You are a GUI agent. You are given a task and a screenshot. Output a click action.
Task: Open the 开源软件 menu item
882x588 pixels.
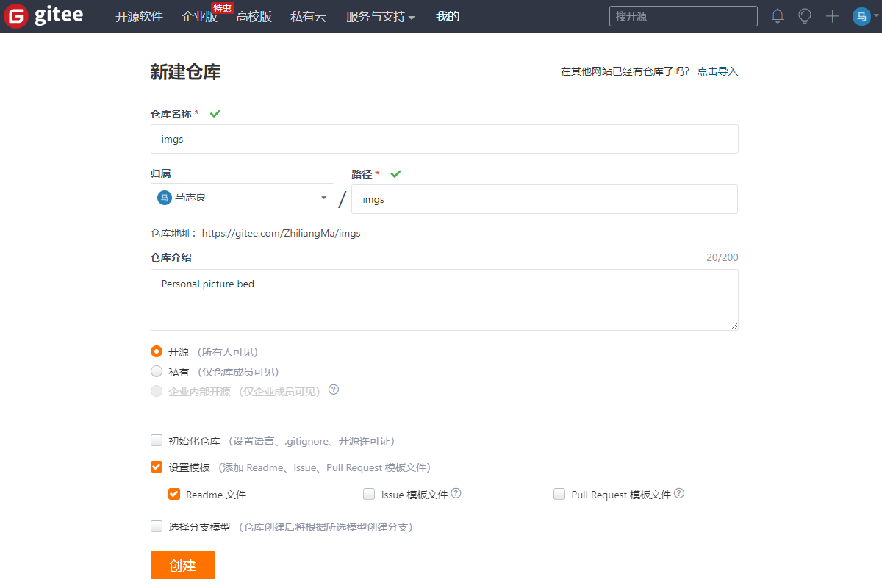point(140,16)
